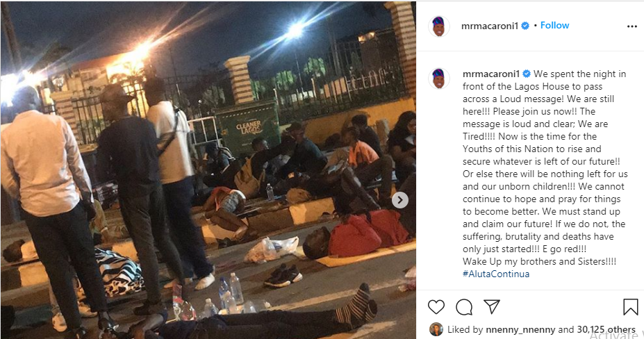This screenshot has width=644, height=339.
Task: Open the caption's mrmacaroni1 avatar
Action: click(x=438, y=78)
